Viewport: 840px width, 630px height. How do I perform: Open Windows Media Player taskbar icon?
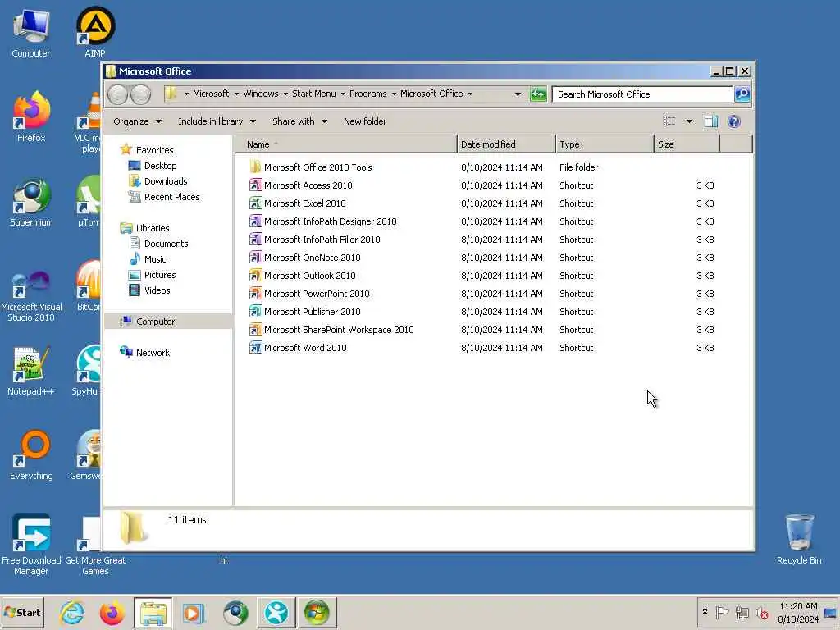pos(194,613)
